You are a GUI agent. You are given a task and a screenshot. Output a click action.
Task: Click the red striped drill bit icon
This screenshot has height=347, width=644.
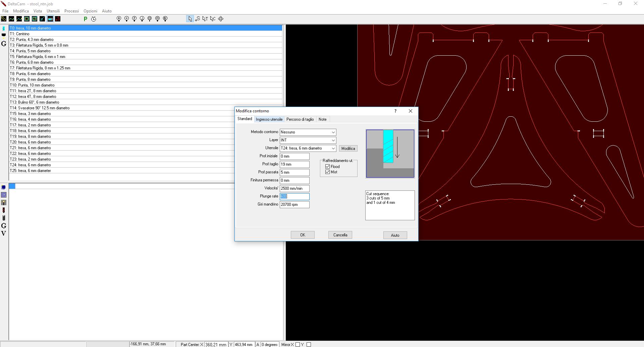[x=4, y=210]
